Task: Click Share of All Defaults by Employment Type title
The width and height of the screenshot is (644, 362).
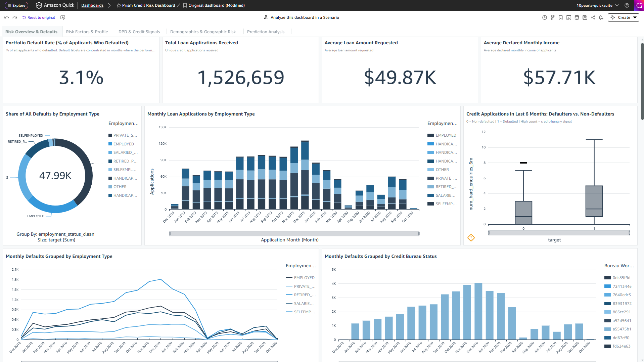Action: [53, 114]
